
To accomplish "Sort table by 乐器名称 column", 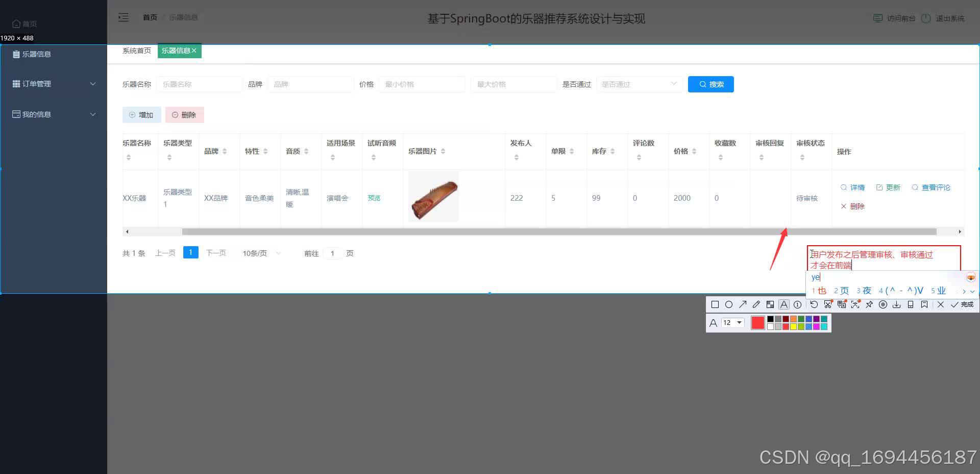I will (x=129, y=157).
